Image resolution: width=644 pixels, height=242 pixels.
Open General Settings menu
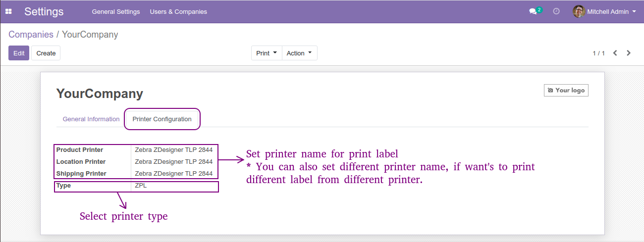point(116,11)
